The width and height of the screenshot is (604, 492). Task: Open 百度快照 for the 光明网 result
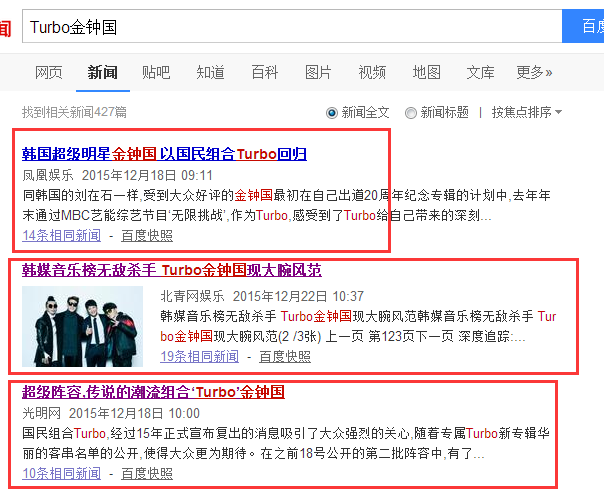147,474
